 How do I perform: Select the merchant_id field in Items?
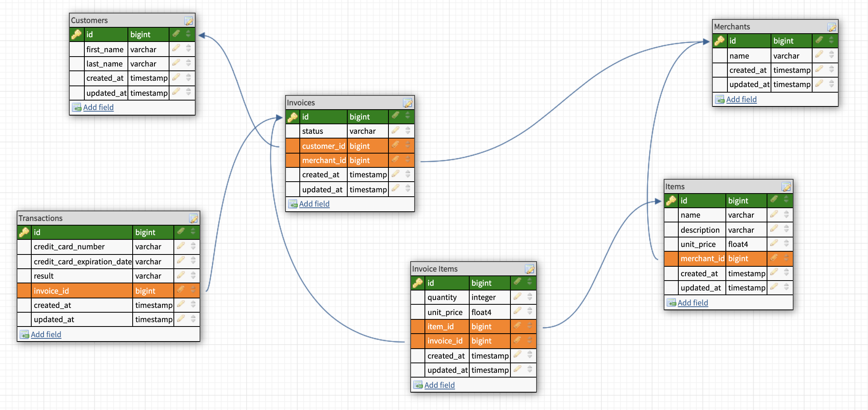pyautogui.click(x=729, y=258)
